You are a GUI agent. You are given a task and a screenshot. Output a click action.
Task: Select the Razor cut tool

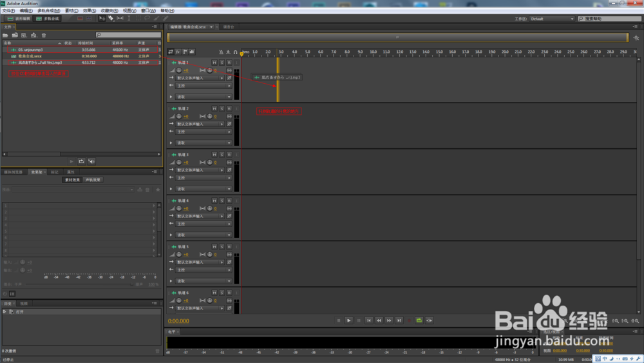tap(111, 19)
